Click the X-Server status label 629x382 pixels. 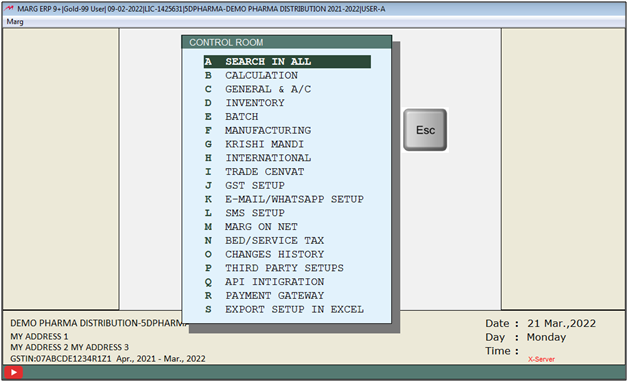pyautogui.click(x=541, y=359)
